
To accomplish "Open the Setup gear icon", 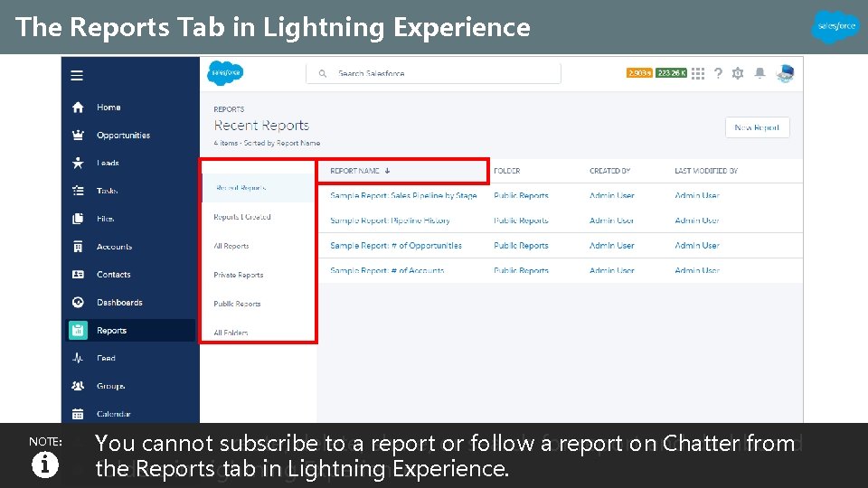I will [x=738, y=73].
